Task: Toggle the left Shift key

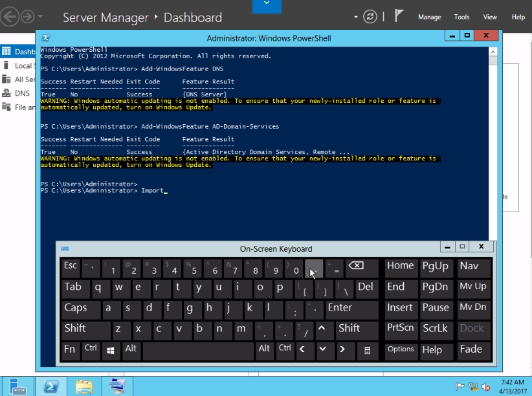Action: (x=85, y=330)
